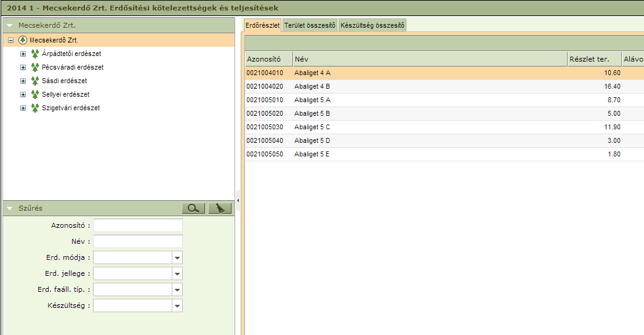Select the Abaliget 5 A row
The height and width of the screenshot is (335, 644).
pyautogui.click(x=445, y=100)
